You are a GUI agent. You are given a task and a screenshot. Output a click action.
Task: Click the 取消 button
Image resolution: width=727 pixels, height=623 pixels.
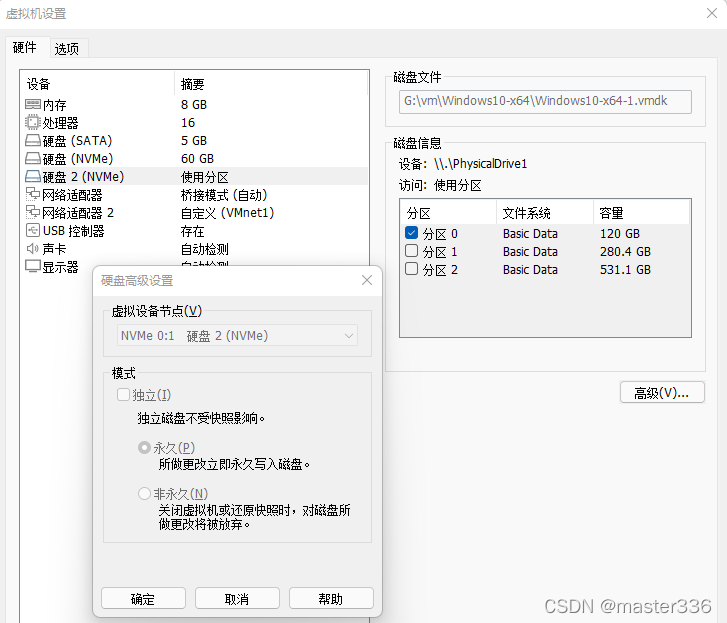[237, 598]
